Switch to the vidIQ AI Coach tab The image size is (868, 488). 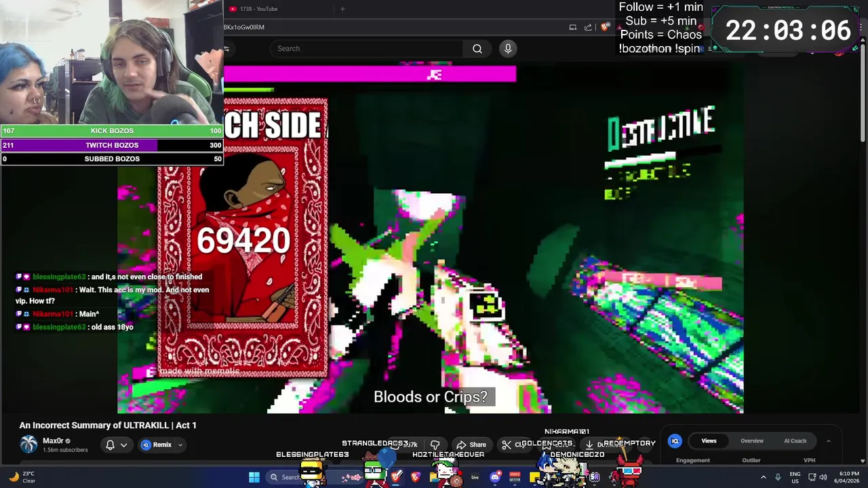(795, 441)
